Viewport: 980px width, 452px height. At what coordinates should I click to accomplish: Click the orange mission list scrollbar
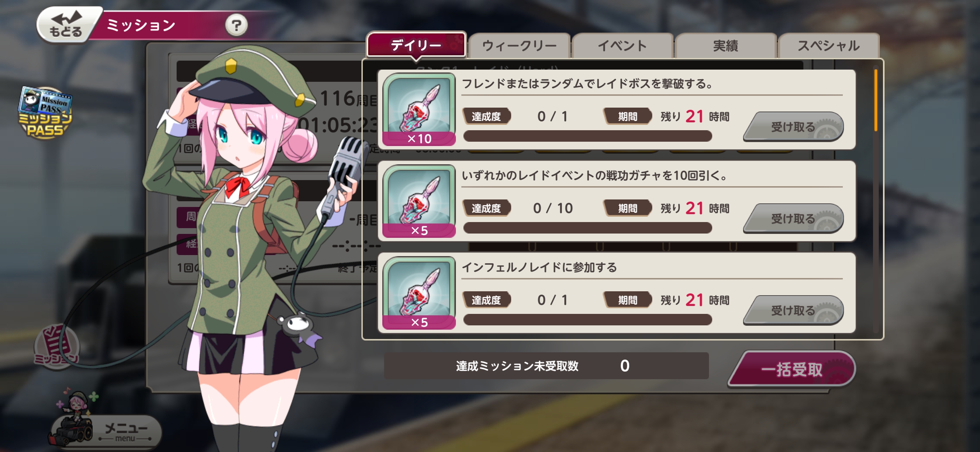876,100
